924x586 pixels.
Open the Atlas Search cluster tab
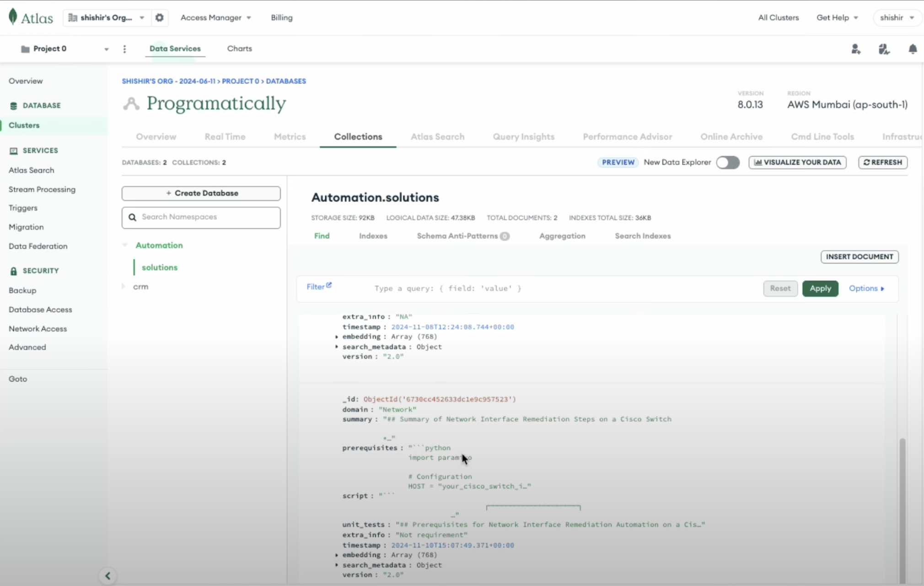click(x=437, y=137)
